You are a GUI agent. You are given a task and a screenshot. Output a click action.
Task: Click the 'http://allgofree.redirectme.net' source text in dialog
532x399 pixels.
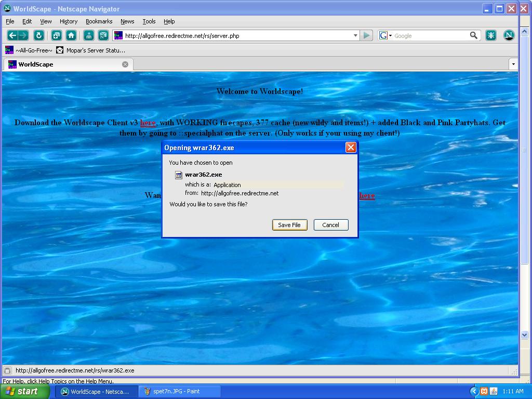240,193
